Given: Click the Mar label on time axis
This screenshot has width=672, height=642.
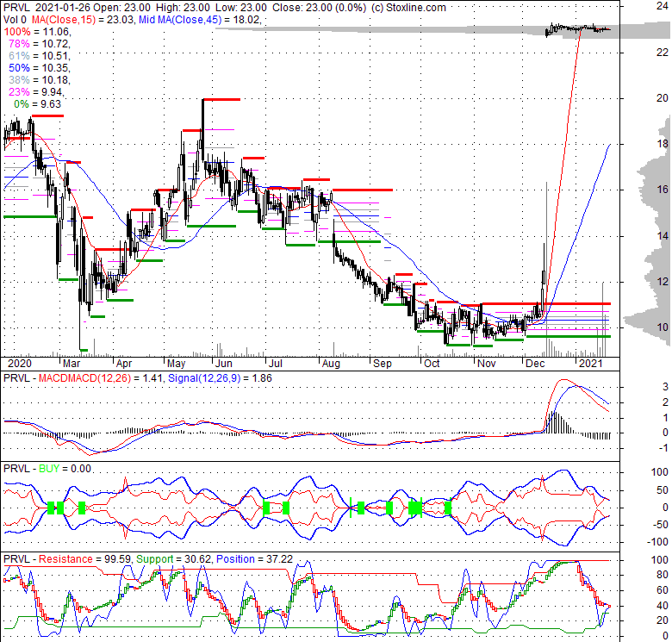Looking at the screenshot, I should (x=72, y=364).
